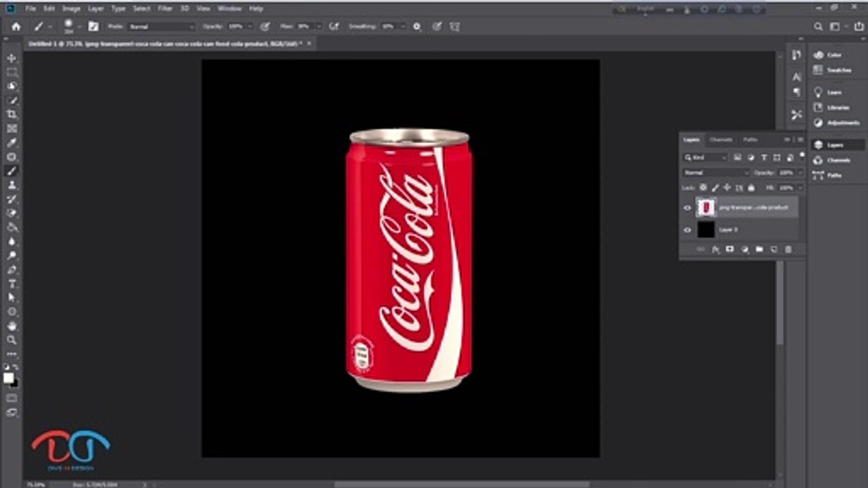This screenshot has width=868, height=488.
Task: Hide Layer 0 with its eye icon
Action: [688, 230]
